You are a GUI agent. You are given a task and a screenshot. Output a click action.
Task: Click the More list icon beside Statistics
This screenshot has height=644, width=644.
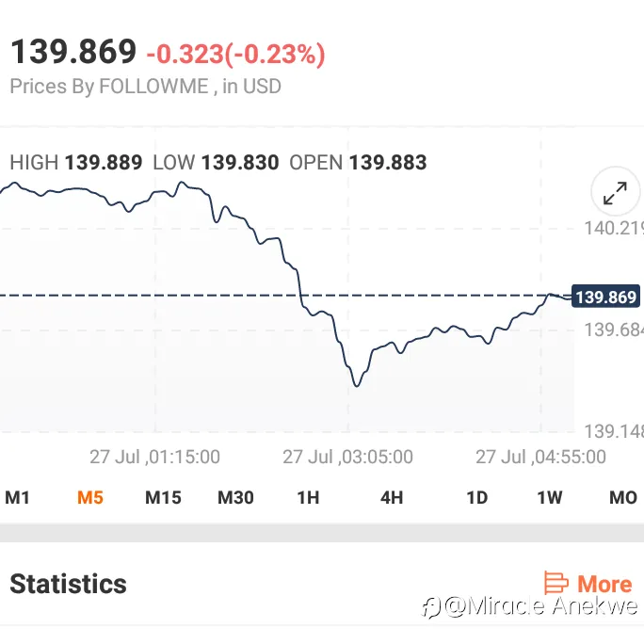click(555, 583)
